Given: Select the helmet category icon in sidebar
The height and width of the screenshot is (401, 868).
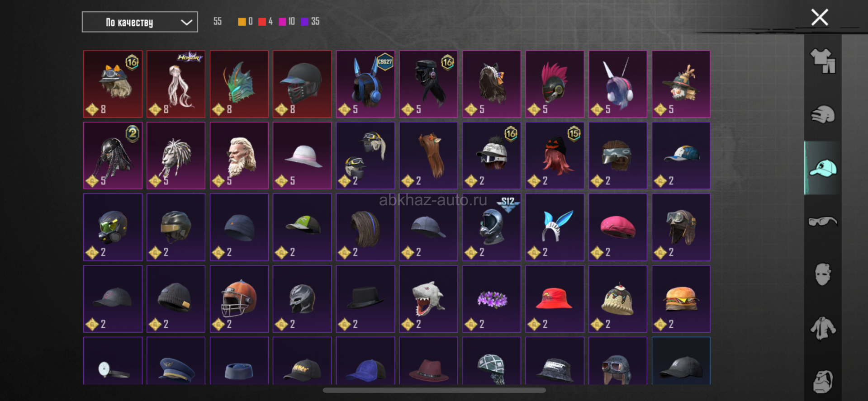Looking at the screenshot, I should click(823, 114).
